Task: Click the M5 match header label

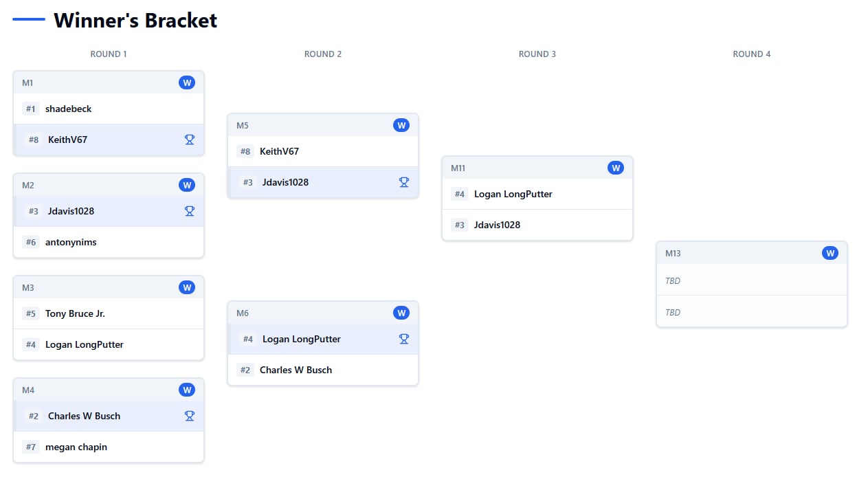Action: click(243, 125)
